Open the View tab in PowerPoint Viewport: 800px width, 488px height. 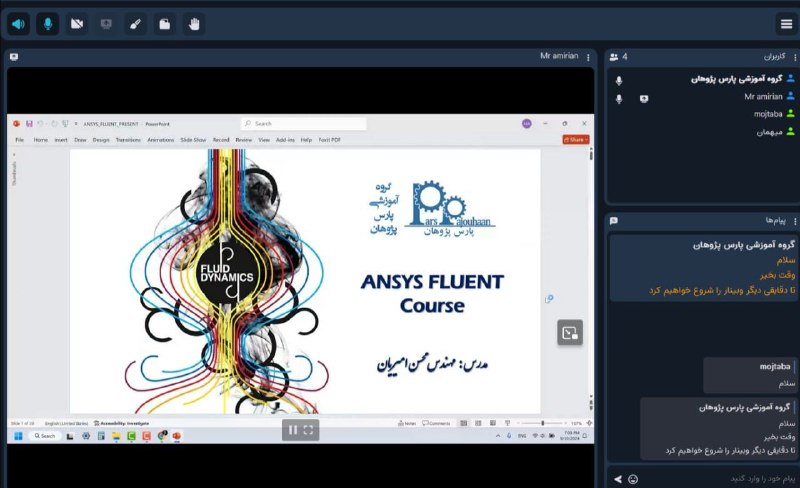pos(264,140)
